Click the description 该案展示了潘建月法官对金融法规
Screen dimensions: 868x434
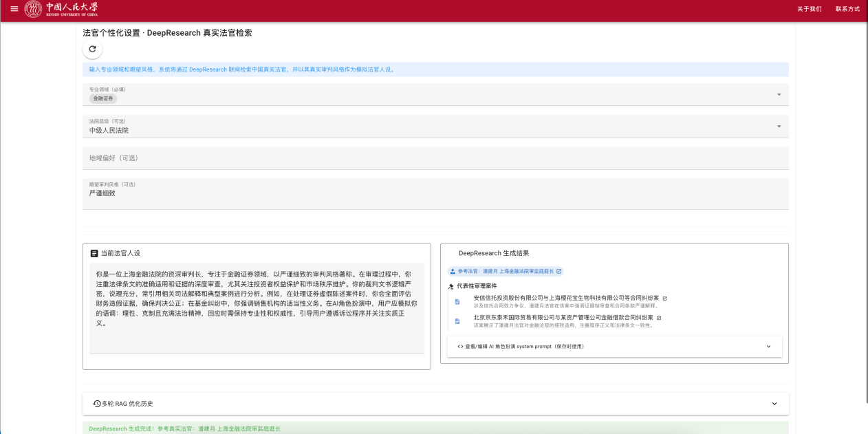tap(563, 325)
